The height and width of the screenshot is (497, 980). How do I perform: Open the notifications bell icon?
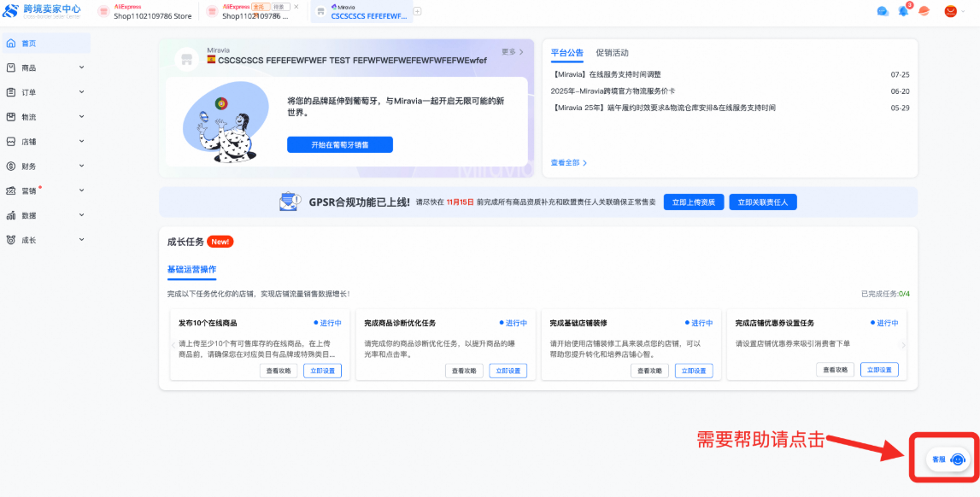click(x=903, y=11)
